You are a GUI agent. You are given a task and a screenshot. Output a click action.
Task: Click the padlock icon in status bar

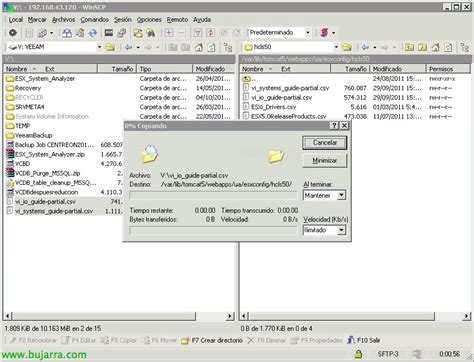(x=358, y=354)
